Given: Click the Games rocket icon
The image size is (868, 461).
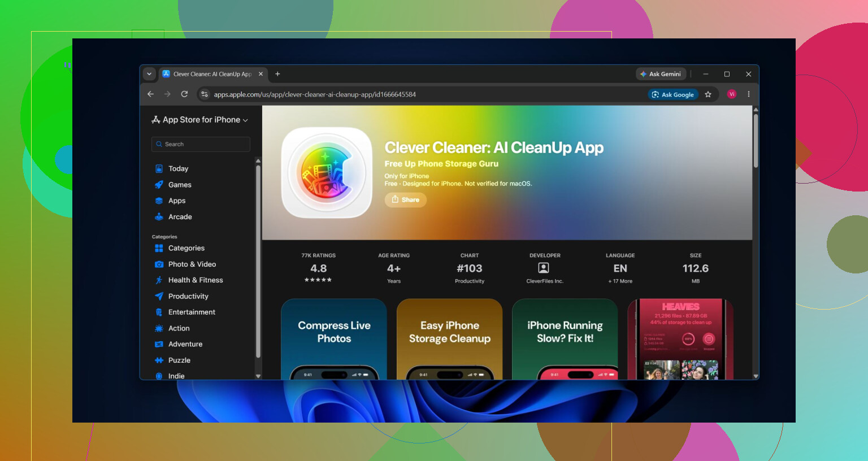Looking at the screenshot, I should (x=159, y=185).
